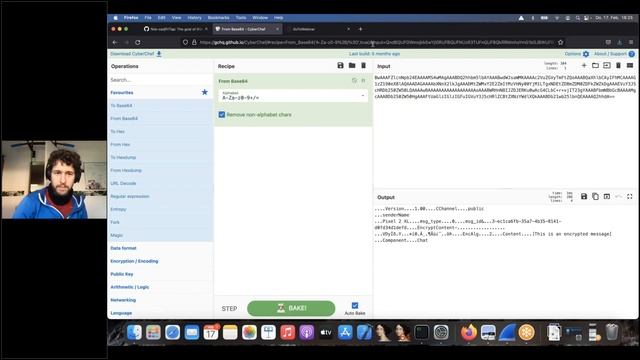The image size is (640, 360).
Task: Open the Bookmarks menu
Action: coord(218,18)
